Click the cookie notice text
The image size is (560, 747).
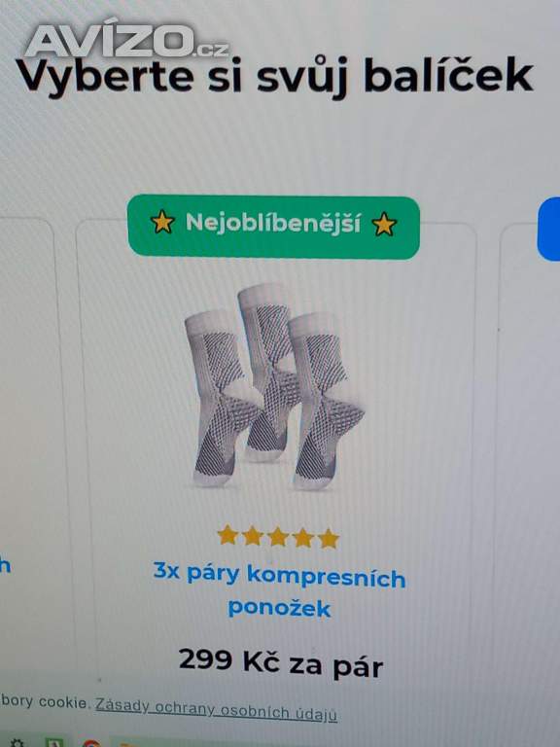(x=44, y=701)
